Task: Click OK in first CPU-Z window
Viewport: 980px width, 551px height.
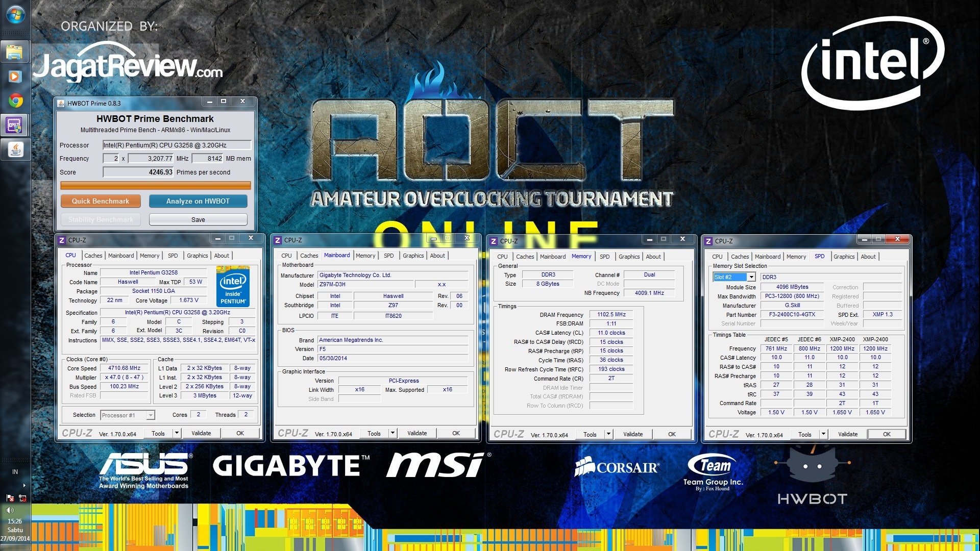Action: [240, 433]
